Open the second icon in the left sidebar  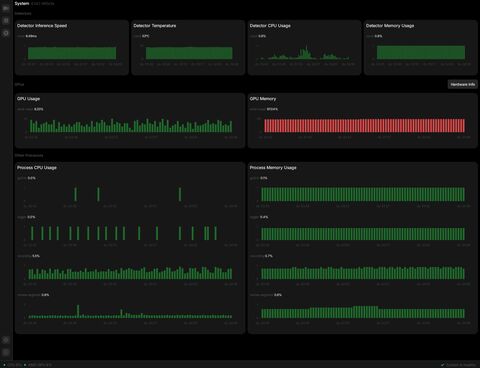pyautogui.click(x=6, y=21)
